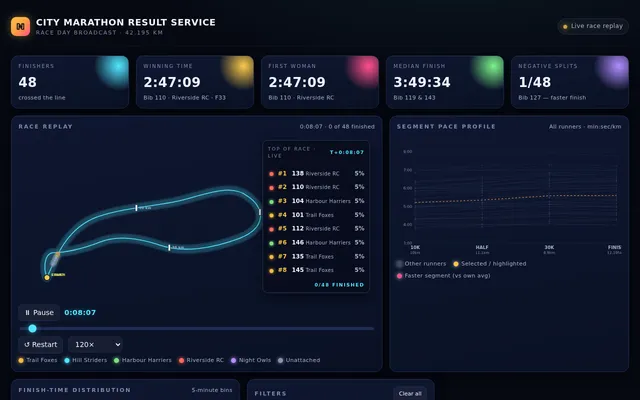Open the 120× playback speed dropdown
Screen dimensions: 640x400
[96, 344]
